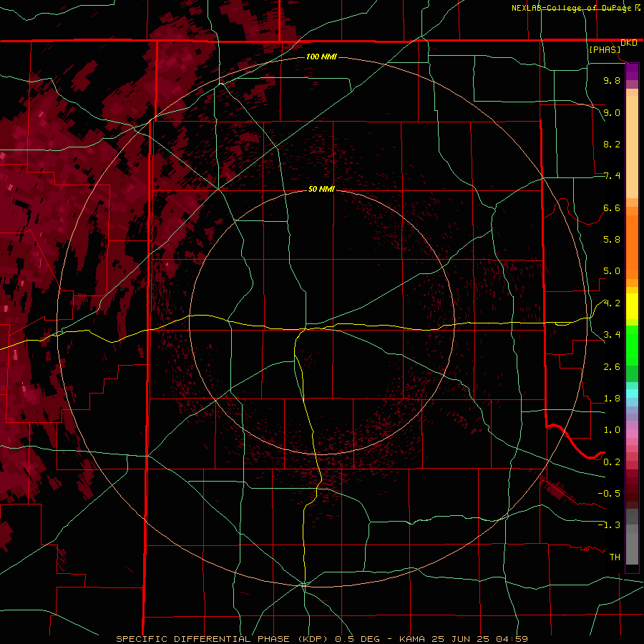Screen dimensions: 644x644
Task: Click the -1.3 legend value
Action: click(609, 525)
